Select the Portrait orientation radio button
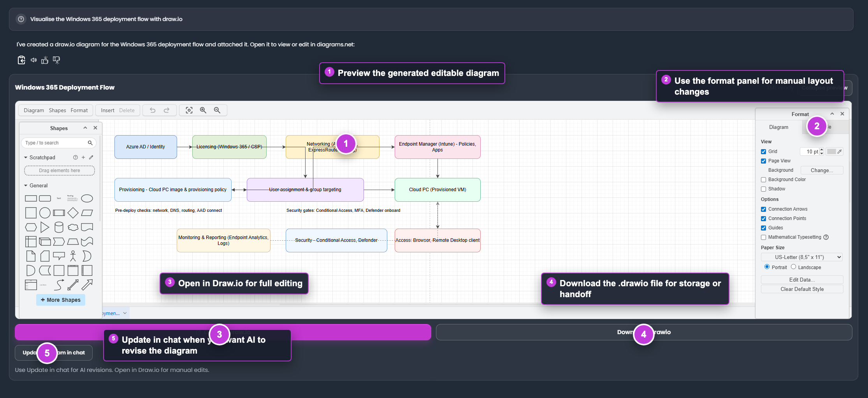This screenshot has height=398, width=868. (767, 267)
